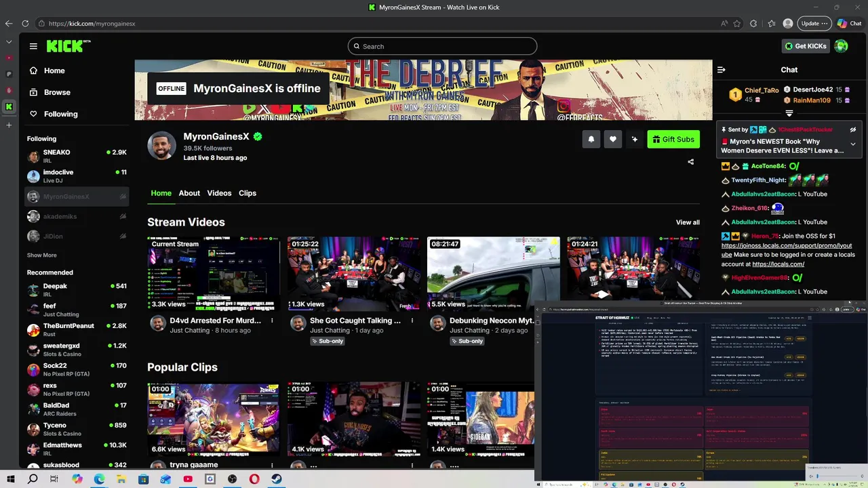The image size is (868, 488).
Task: Click the Search field on Kick
Action: [442, 46]
